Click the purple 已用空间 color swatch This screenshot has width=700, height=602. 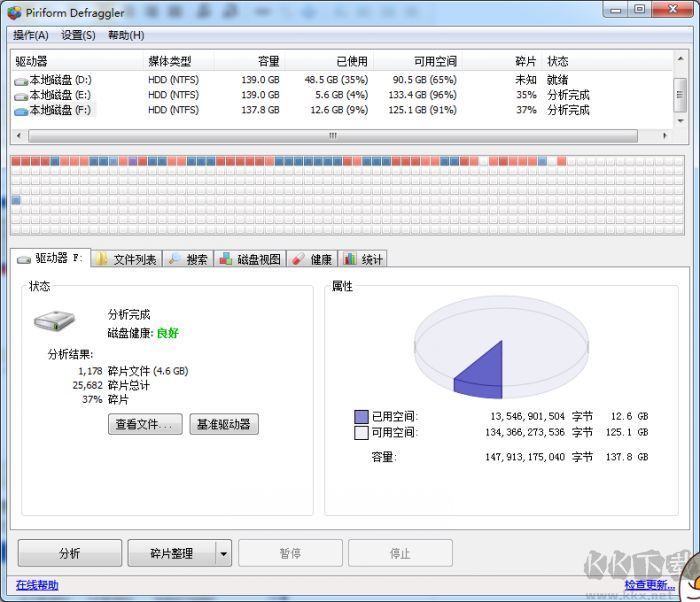(x=361, y=416)
